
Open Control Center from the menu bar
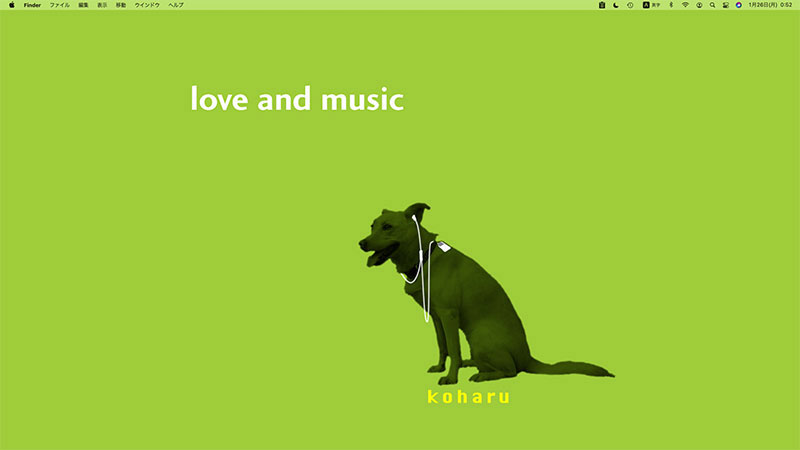tap(725, 5)
